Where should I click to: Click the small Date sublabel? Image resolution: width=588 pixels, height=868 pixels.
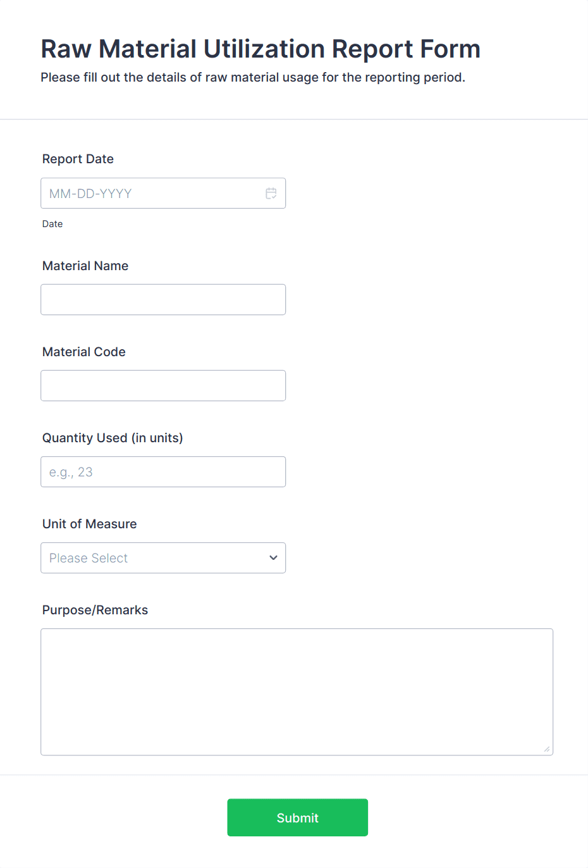point(52,224)
